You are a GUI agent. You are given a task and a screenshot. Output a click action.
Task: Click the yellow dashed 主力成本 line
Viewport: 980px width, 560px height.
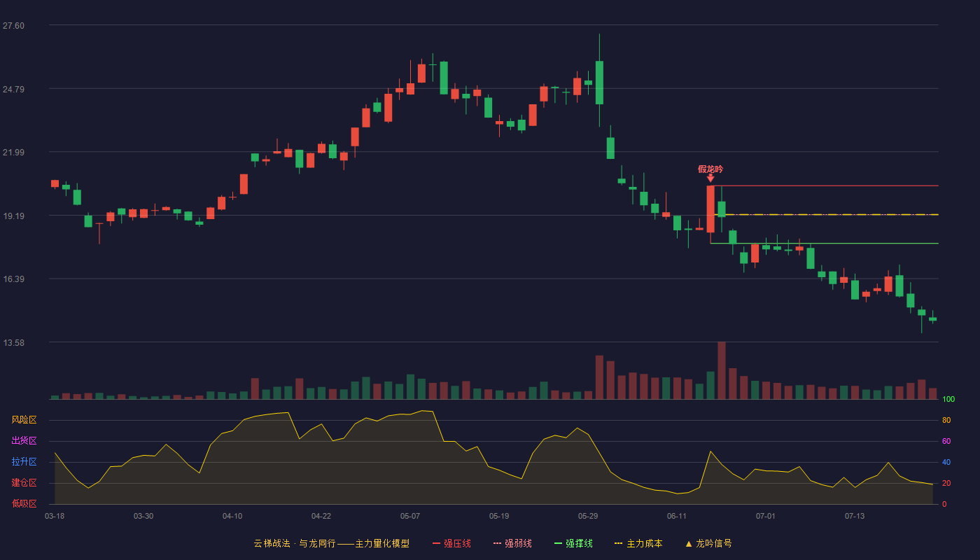[826, 214]
